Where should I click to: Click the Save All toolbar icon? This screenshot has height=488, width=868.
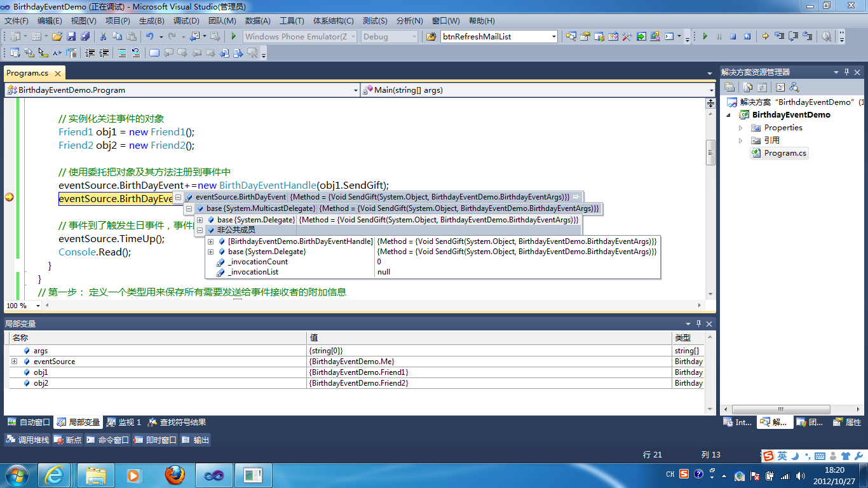[84, 37]
